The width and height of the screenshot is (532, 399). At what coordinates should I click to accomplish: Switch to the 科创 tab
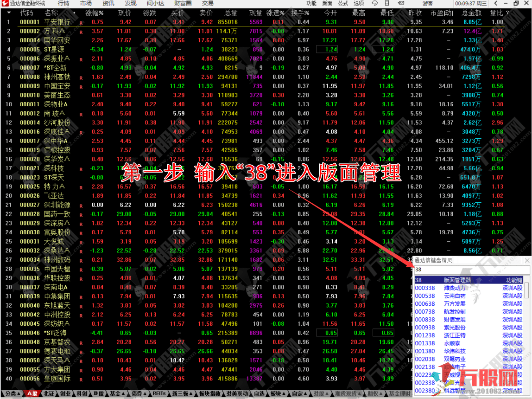click(82, 393)
